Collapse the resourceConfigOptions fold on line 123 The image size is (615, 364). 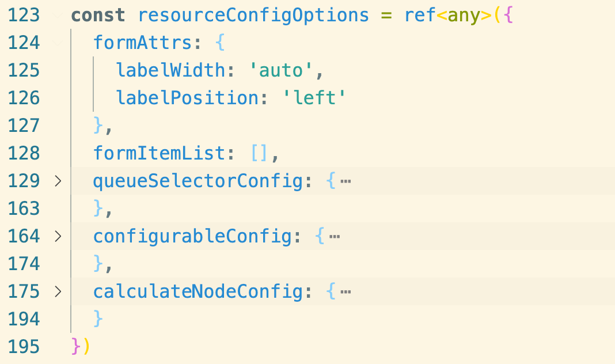point(58,16)
